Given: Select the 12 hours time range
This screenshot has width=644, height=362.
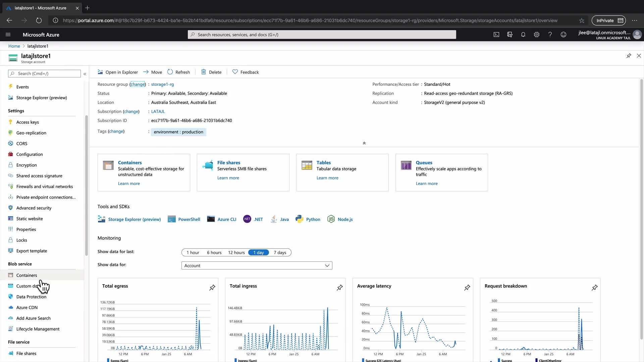Looking at the screenshot, I should click(236, 252).
